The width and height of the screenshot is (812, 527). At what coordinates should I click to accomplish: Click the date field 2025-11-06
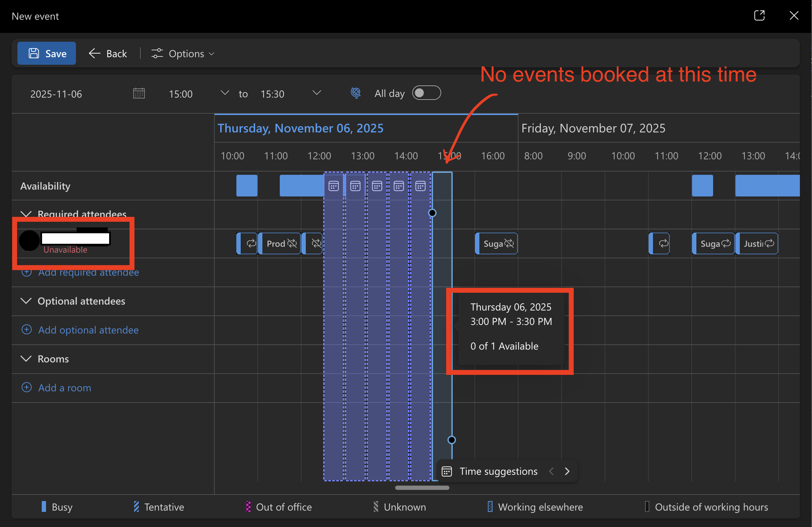(56, 94)
